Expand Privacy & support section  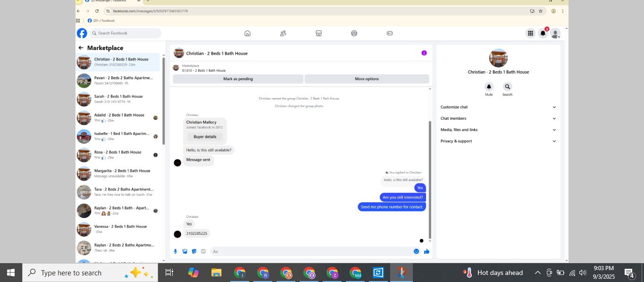point(498,141)
